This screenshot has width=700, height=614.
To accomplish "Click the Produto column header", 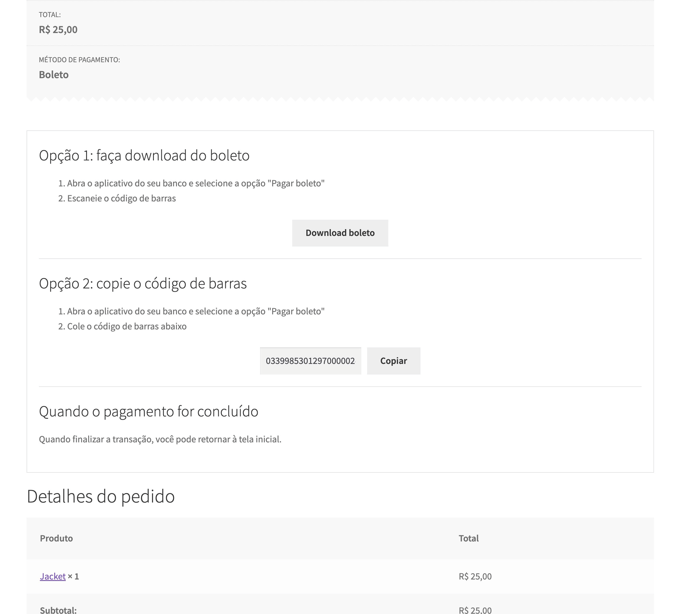I will 56,538.
